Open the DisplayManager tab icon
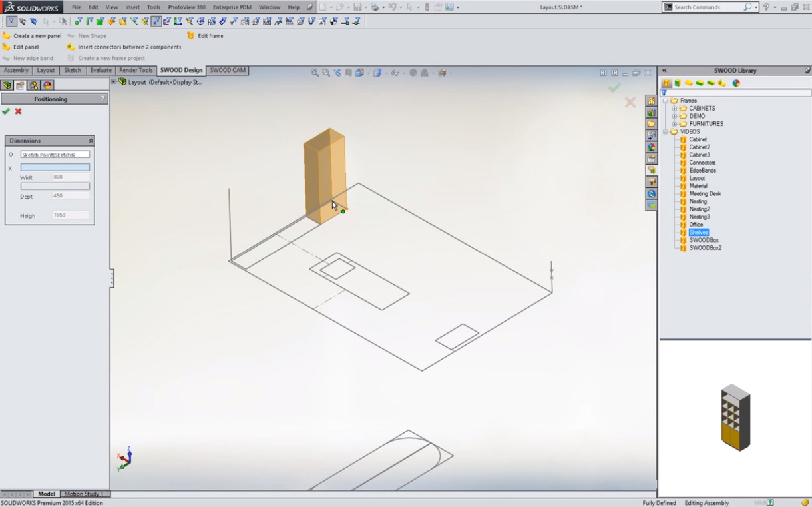Image resolution: width=812 pixels, height=507 pixels. 47,85
